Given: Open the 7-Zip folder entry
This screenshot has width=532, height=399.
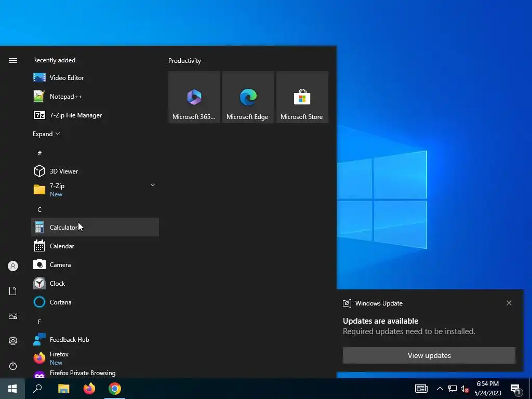Looking at the screenshot, I should (x=95, y=190).
